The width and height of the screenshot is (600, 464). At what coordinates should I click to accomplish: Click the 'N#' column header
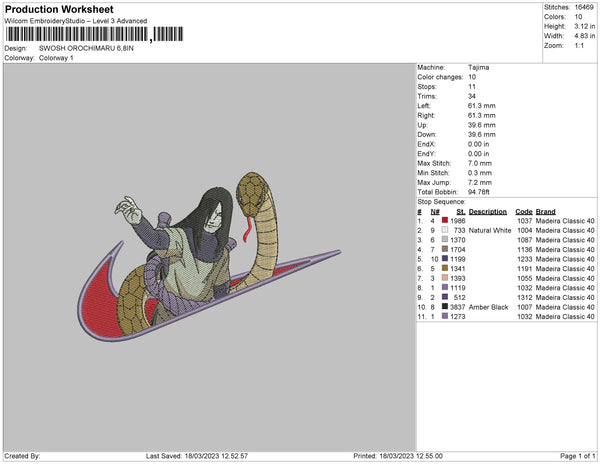[x=435, y=212]
